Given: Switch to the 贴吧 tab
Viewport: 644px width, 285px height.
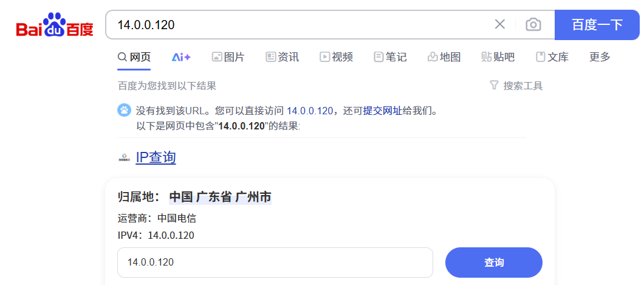Looking at the screenshot, I should pyautogui.click(x=498, y=57).
